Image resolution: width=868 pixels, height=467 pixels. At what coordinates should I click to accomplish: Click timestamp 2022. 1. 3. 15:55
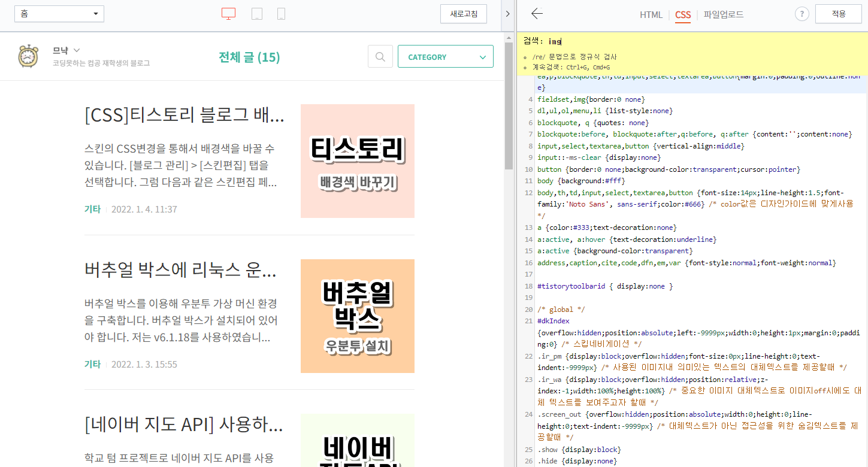(144, 364)
